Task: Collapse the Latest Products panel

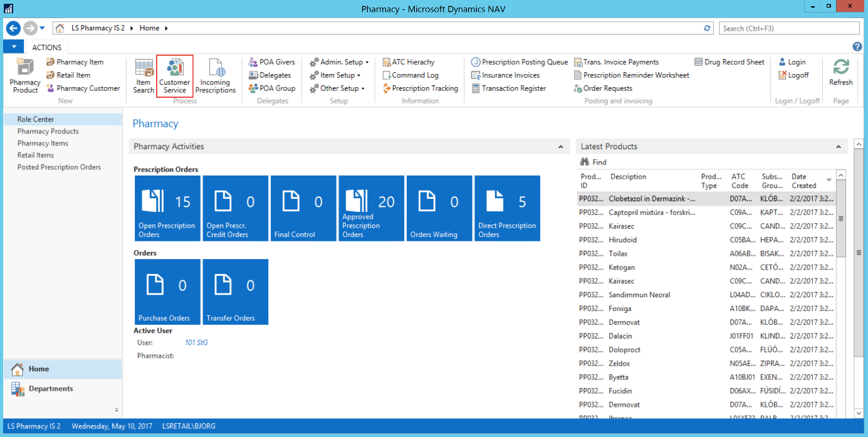Action: click(x=838, y=147)
